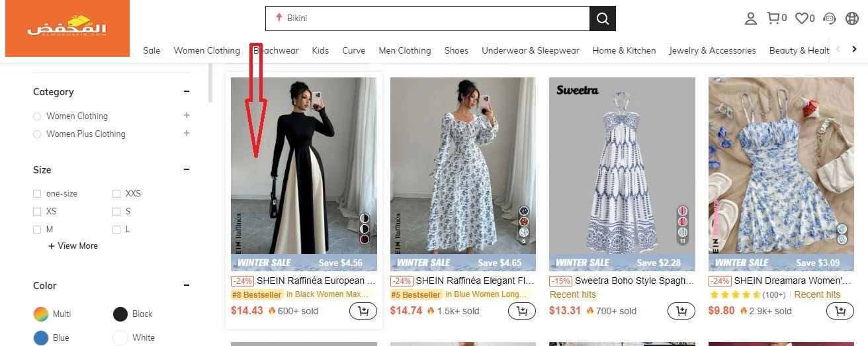Add the $14.43 black dress to cart

[x=363, y=311]
